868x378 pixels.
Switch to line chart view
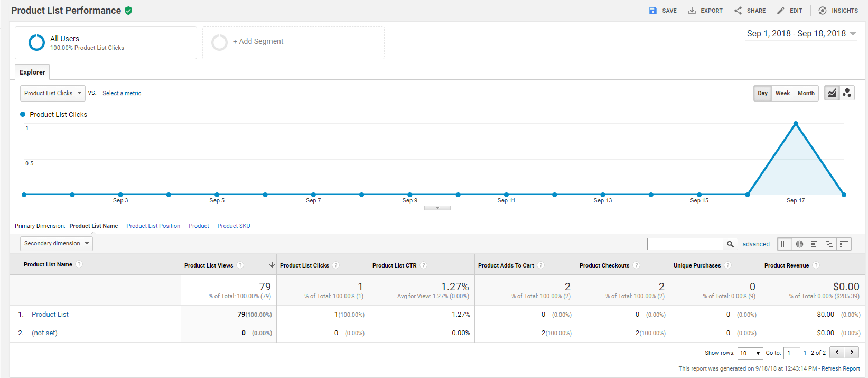tap(832, 93)
